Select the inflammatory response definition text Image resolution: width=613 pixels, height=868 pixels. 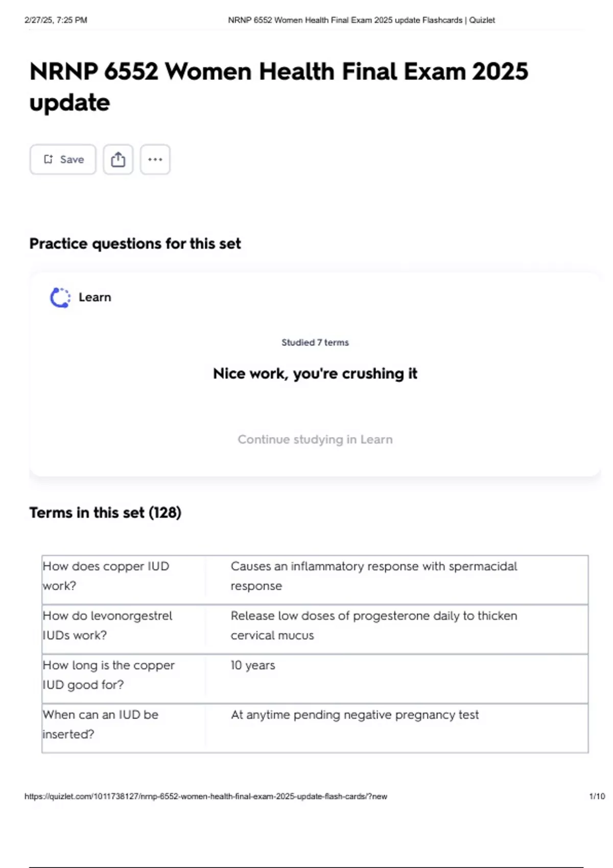click(373, 576)
